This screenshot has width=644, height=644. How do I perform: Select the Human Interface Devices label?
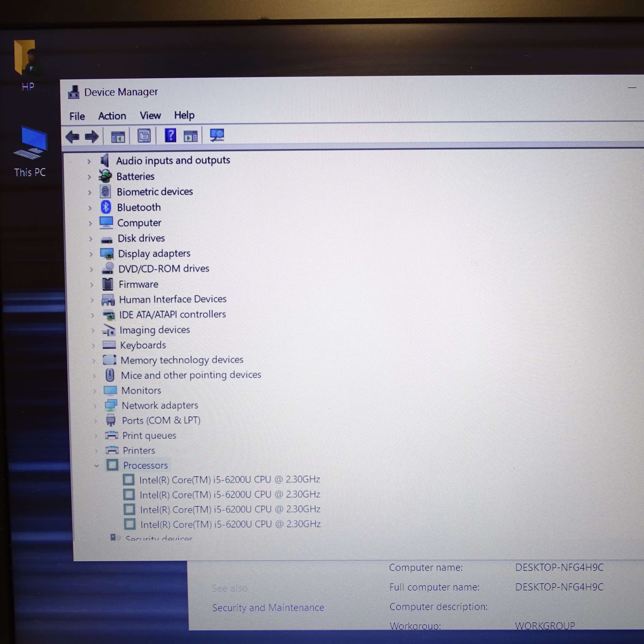(173, 299)
